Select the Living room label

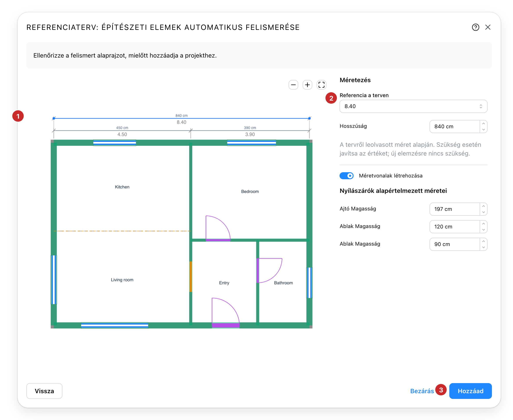pyautogui.click(x=122, y=280)
